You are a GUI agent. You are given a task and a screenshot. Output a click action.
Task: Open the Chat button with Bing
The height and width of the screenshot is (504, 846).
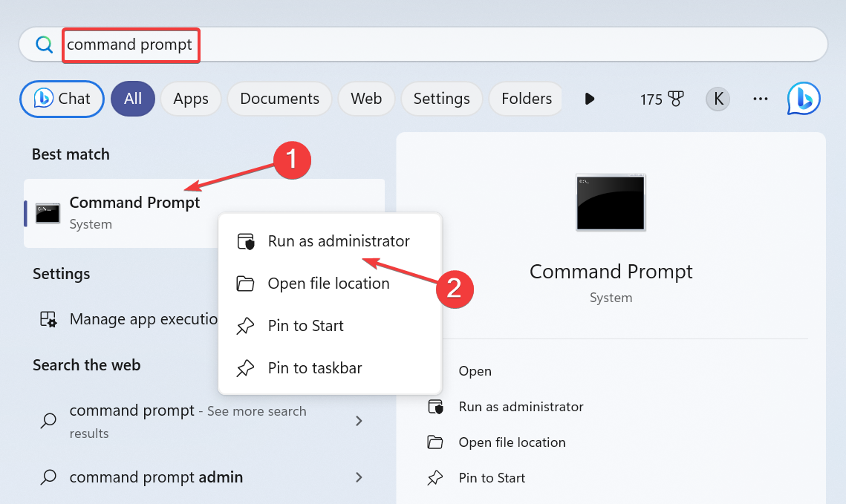point(62,99)
